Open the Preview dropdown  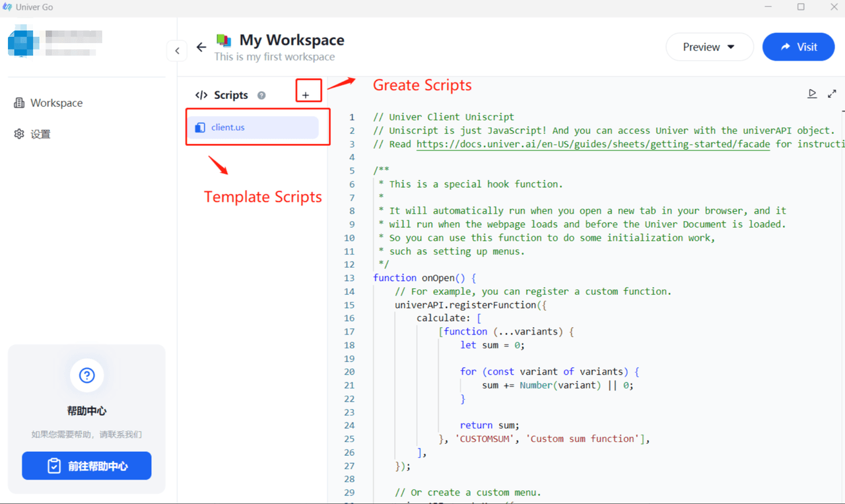(x=710, y=47)
